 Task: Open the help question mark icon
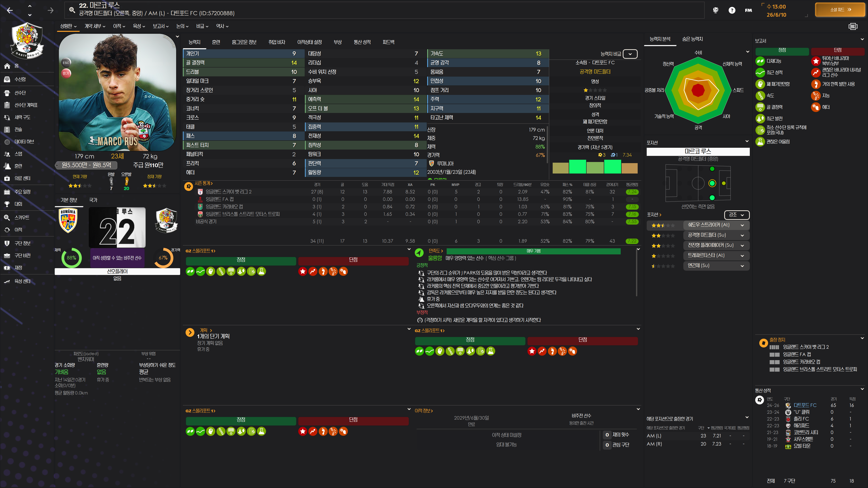(731, 10)
